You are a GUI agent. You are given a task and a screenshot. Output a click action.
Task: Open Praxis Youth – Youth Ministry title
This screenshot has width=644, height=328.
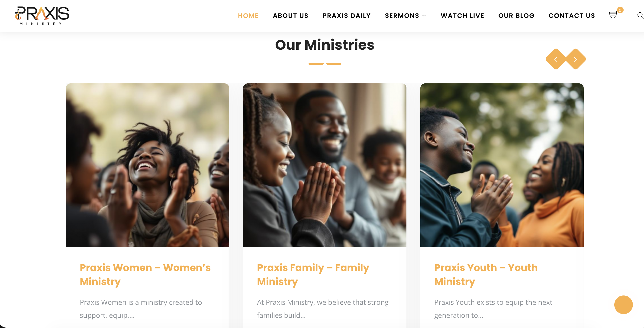point(486,274)
